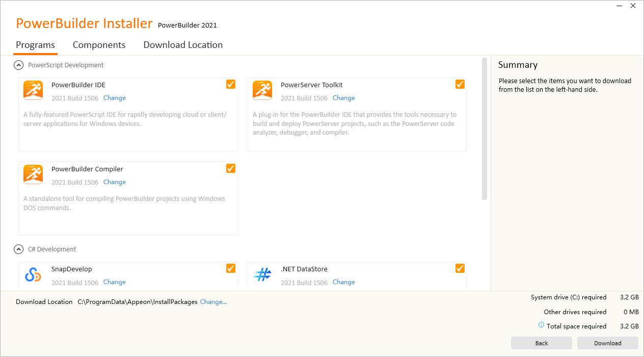This screenshot has width=644, height=357.
Task: Change the SnapDevelop build version
Action: pyautogui.click(x=115, y=282)
